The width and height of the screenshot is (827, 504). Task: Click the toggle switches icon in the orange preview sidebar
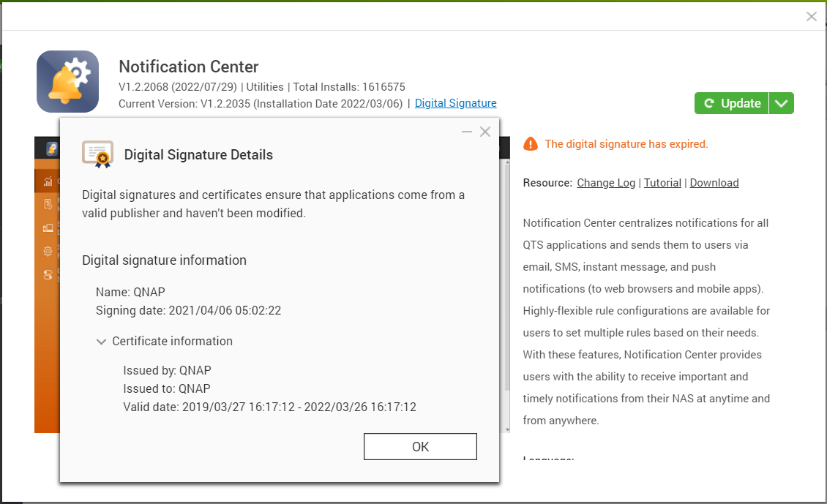(x=48, y=274)
